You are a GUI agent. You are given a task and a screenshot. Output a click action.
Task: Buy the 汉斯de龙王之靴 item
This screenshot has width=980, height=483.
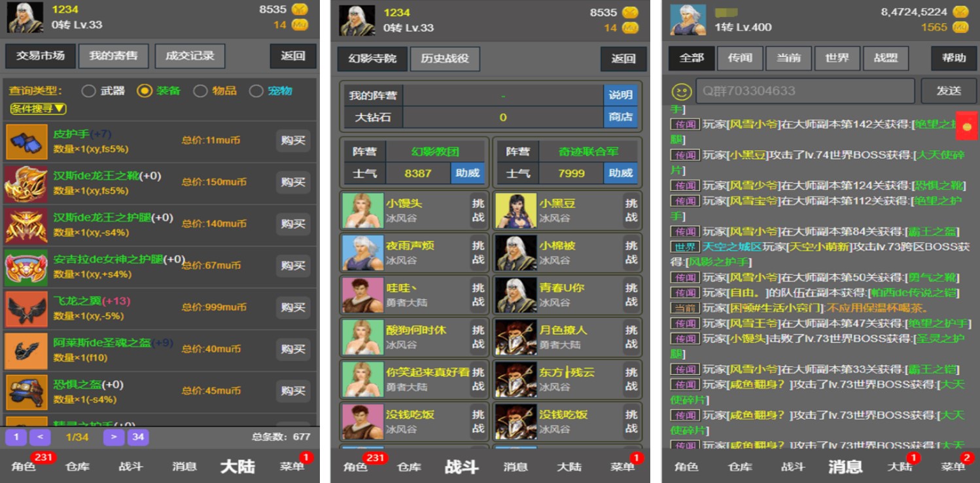tap(292, 183)
